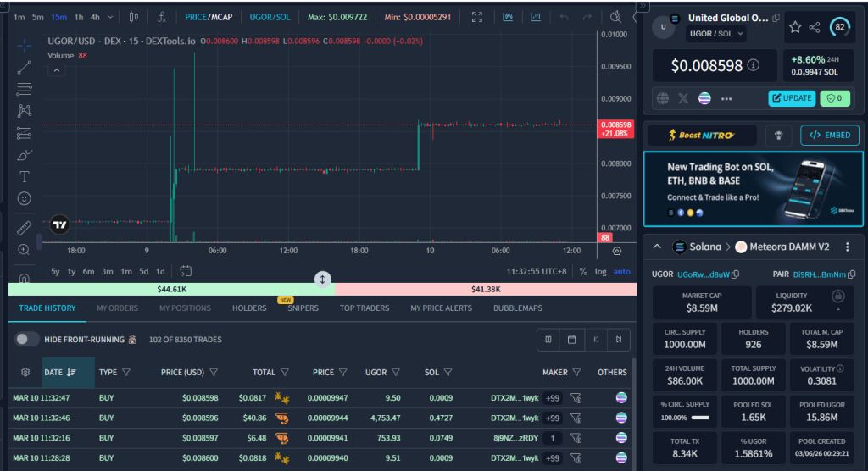The image size is (868, 471).
Task: Open the TOTAL column filter
Action: [285, 373]
